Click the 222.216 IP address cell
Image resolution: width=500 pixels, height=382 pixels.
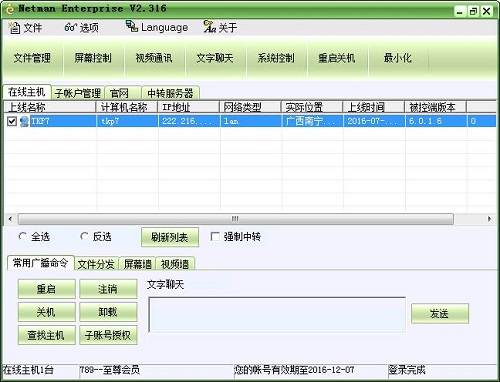[x=189, y=121]
